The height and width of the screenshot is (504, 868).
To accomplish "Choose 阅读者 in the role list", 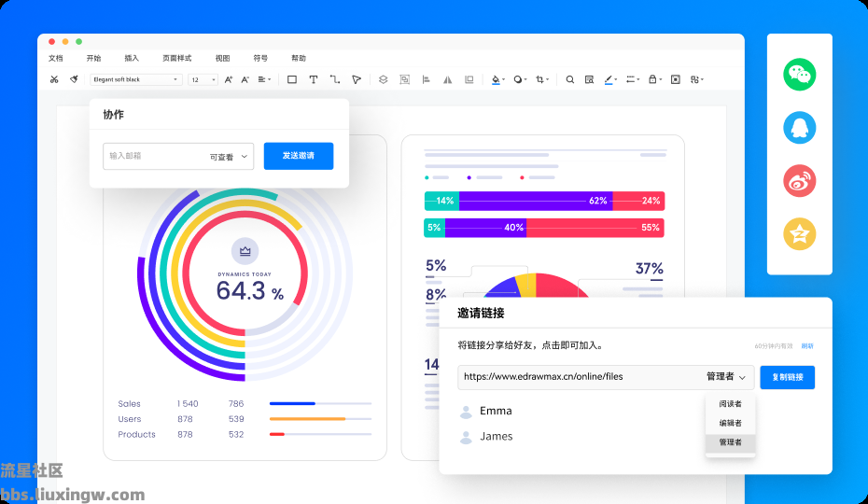I will (730, 404).
